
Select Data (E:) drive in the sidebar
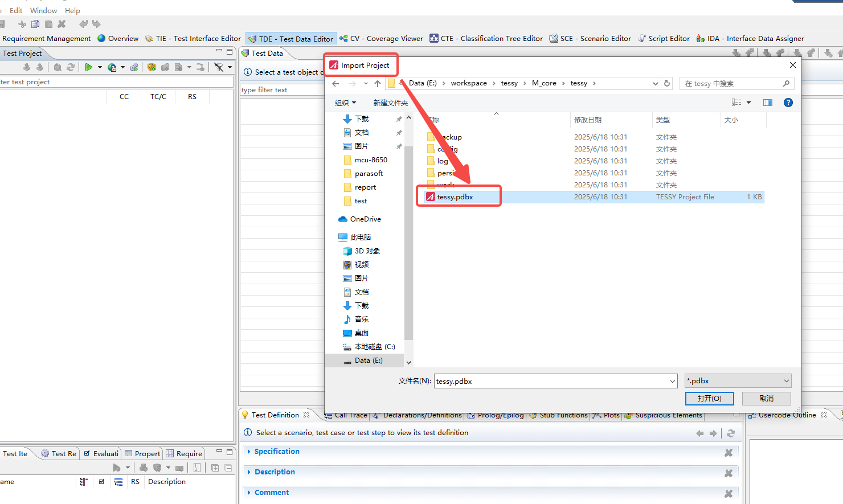365,360
